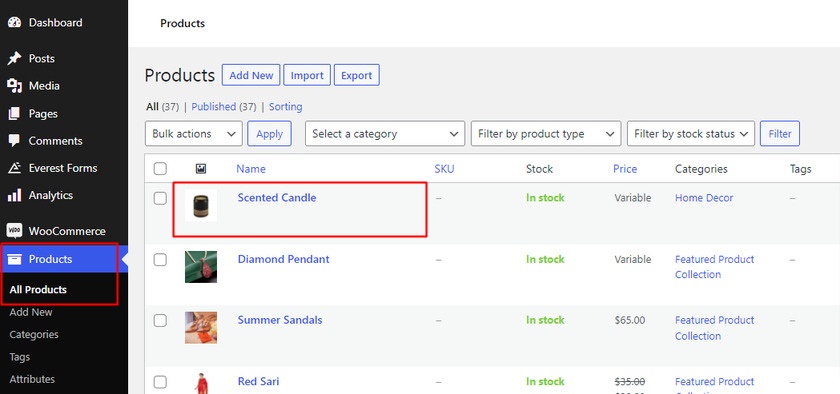Viewport: 840px width, 394px height.
Task: Tick the Summer Sandals row checkbox
Action: pyautogui.click(x=160, y=321)
